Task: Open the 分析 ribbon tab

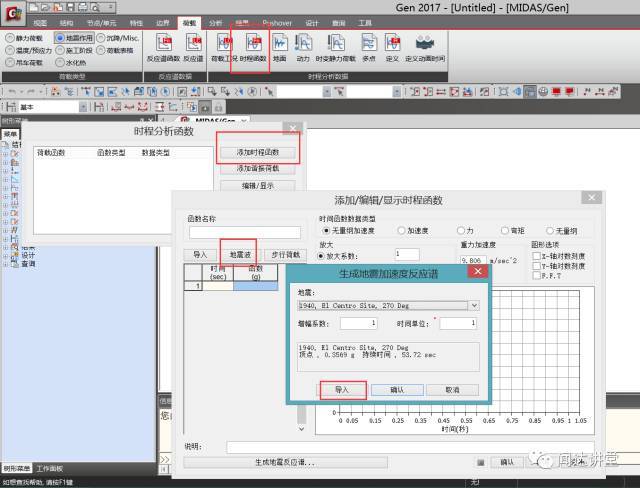Action: pos(216,23)
